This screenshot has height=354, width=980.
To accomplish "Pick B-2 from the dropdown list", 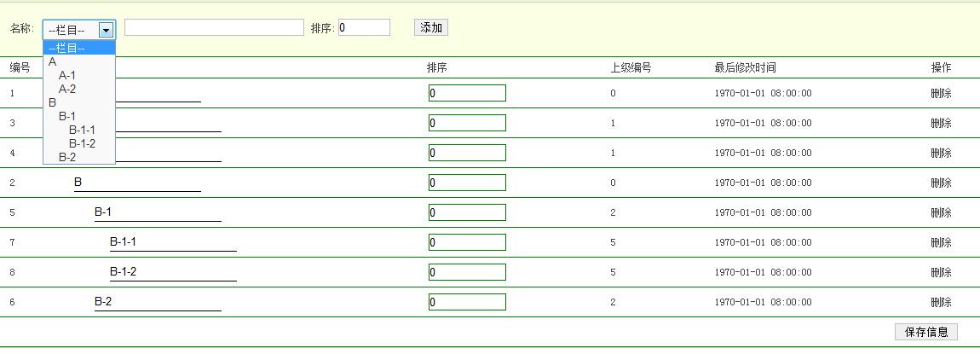I will [67, 157].
